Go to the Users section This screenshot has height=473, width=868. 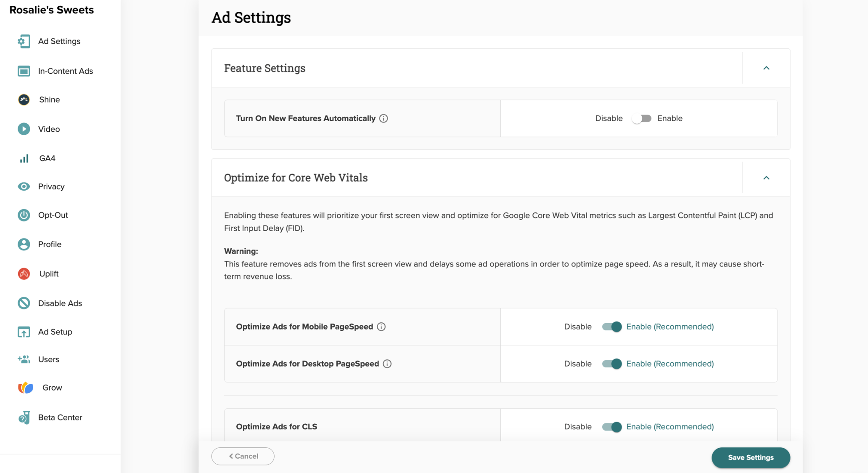[49, 359]
